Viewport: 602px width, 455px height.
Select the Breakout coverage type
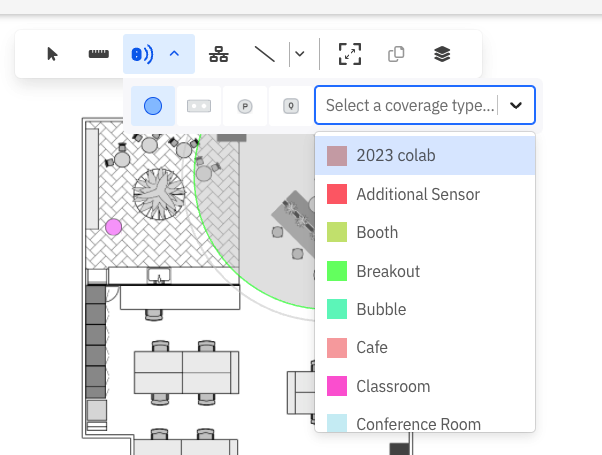(x=425, y=271)
